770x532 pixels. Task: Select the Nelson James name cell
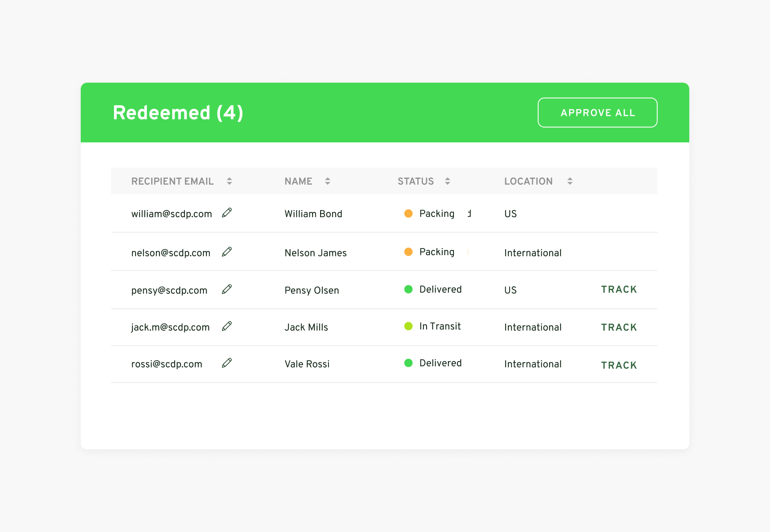coord(315,253)
